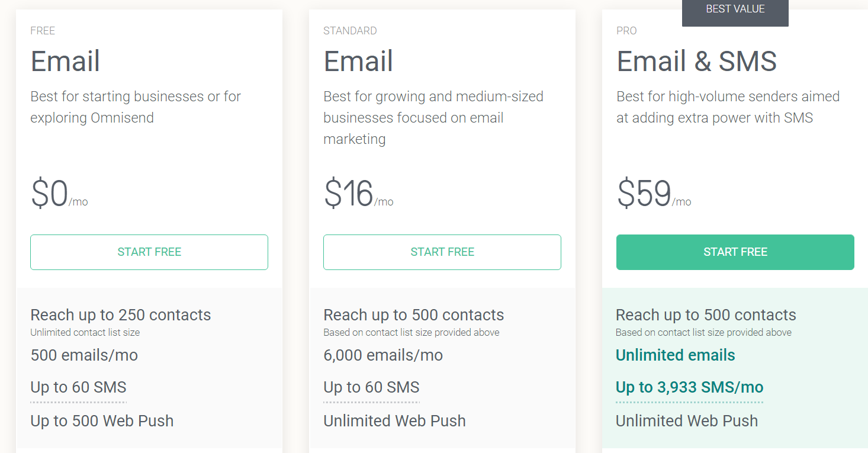The image size is (868, 453).
Task: Click "Unlimited emails" in the Pro plan
Action: [x=675, y=355]
